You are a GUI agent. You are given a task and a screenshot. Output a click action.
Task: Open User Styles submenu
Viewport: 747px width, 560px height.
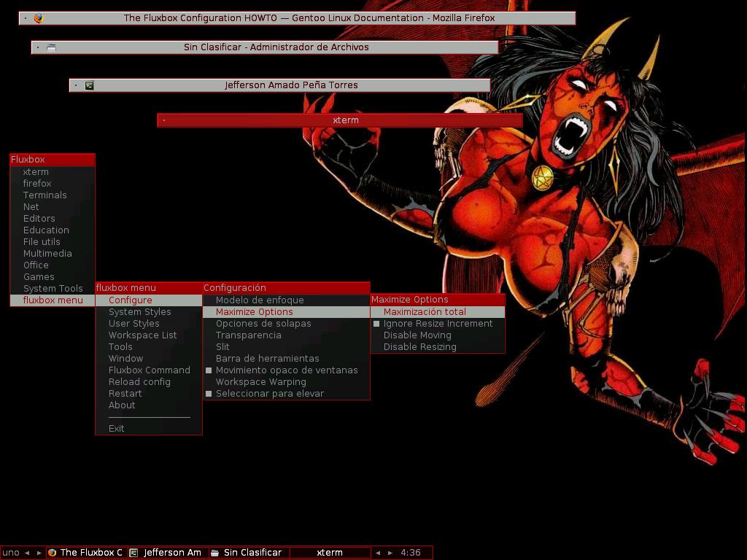(x=149, y=324)
